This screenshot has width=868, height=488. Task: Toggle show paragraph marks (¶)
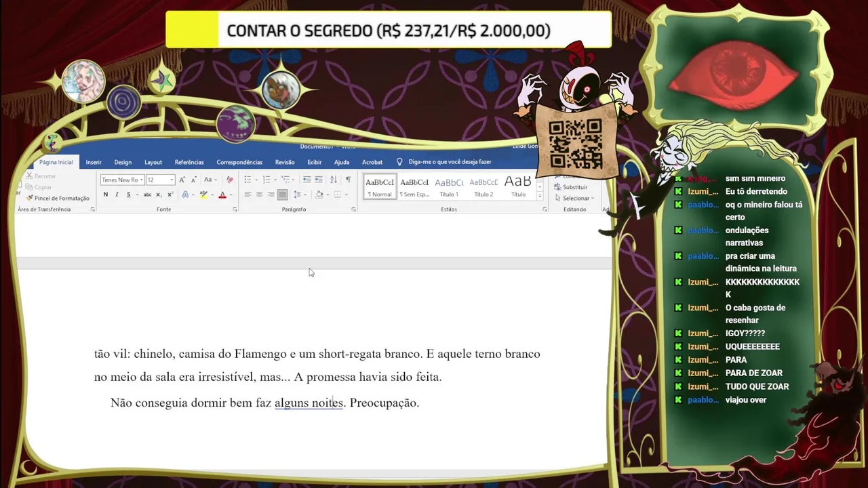pyautogui.click(x=348, y=180)
